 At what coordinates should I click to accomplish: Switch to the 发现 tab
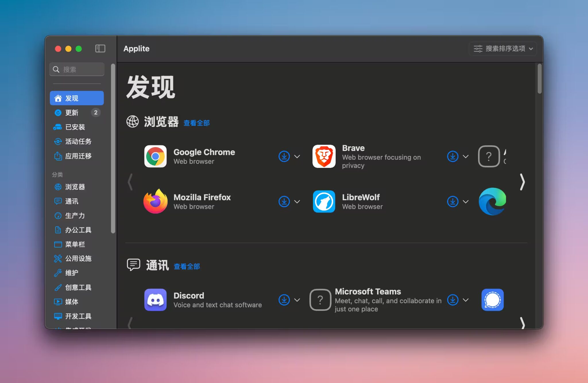(x=72, y=98)
